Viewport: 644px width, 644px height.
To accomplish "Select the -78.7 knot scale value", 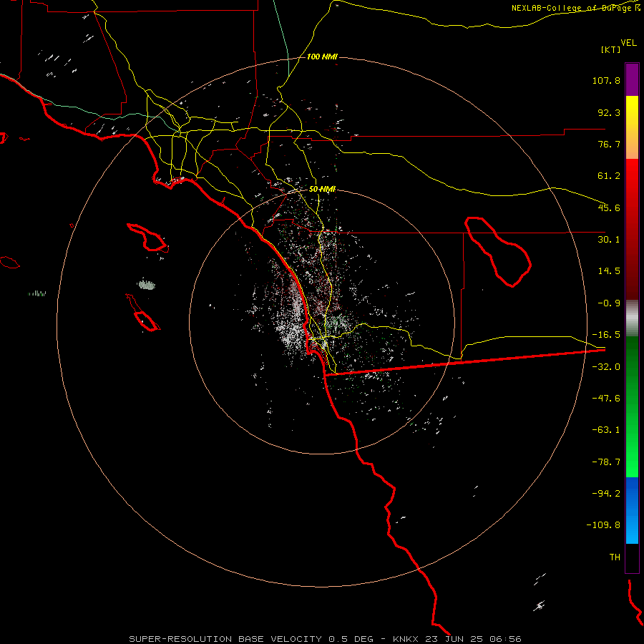I will pyautogui.click(x=606, y=462).
